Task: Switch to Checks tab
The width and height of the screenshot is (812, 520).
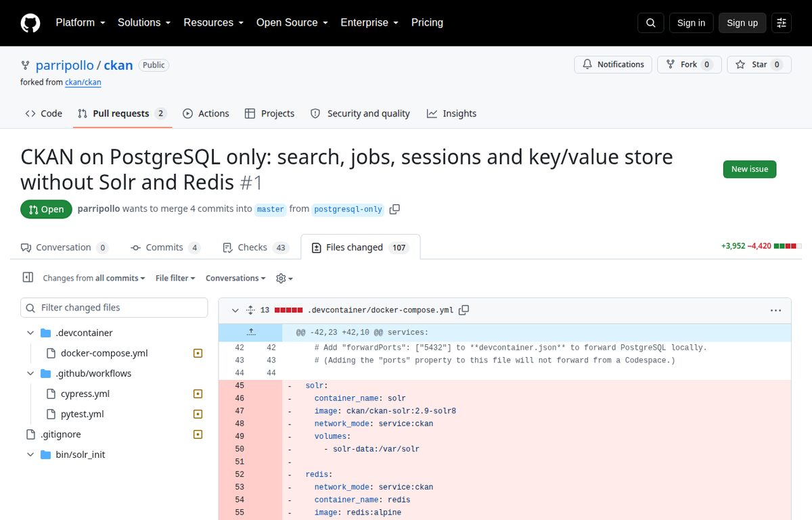Action: pos(256,247)
